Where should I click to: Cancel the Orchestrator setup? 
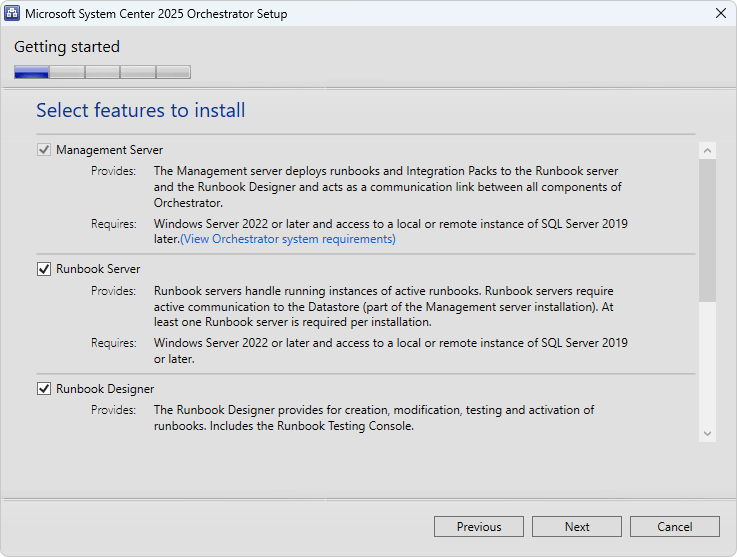pyautogui.click(x=674, y=526)
